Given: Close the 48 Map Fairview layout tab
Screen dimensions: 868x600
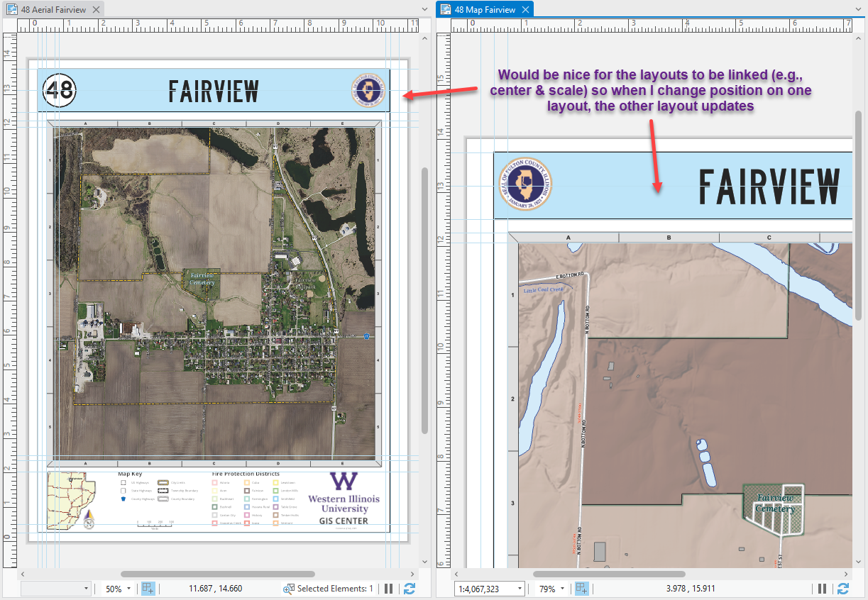Looking at the screenshot, I should (x=524, y=10).
